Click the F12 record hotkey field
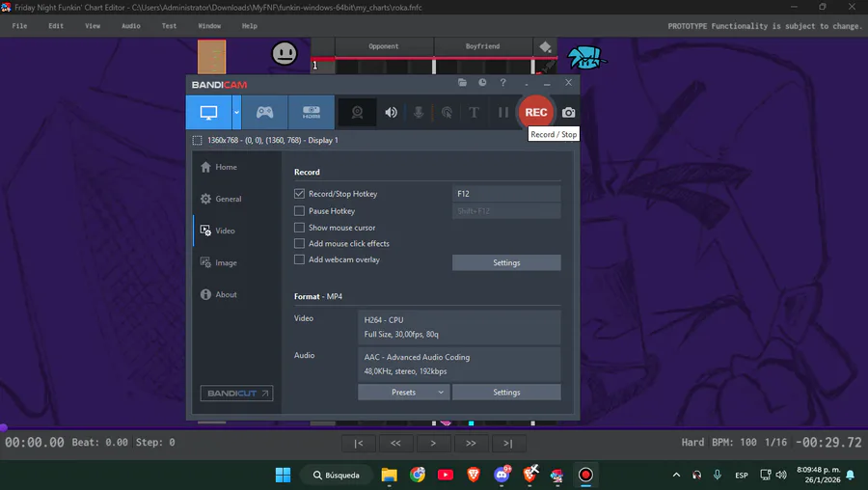This screenshot has width=868, height=490. [506, 194]
